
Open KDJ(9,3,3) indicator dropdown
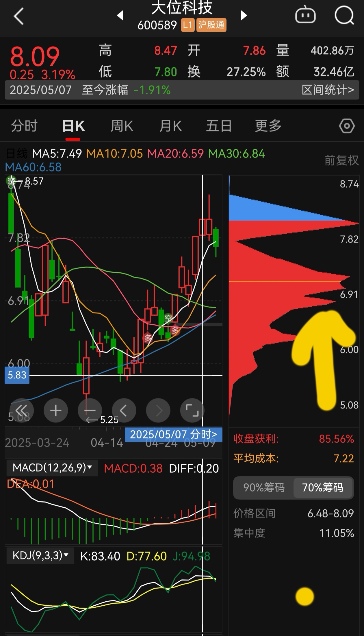40,555
